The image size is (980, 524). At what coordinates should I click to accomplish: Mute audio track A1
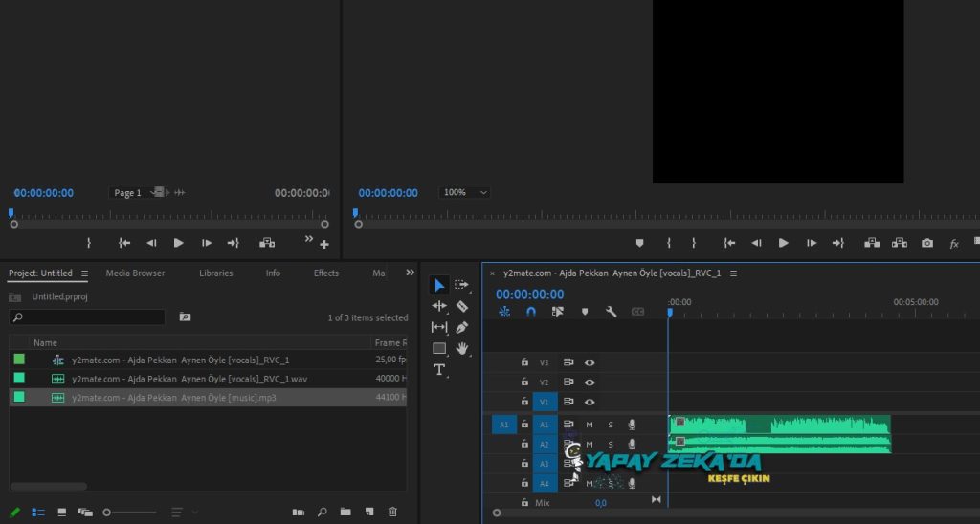pos(590,425)
